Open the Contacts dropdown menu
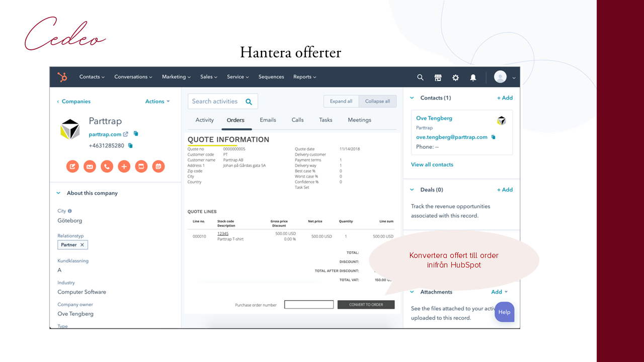The image size is (644, 362). click(x=92, y=77)
